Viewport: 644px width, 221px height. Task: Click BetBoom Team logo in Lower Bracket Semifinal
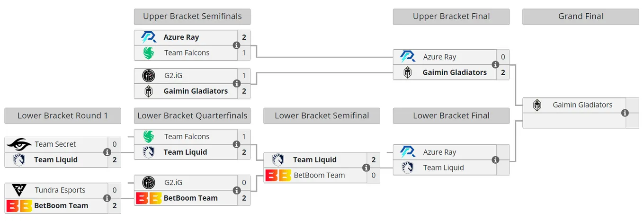click(278, 175)
